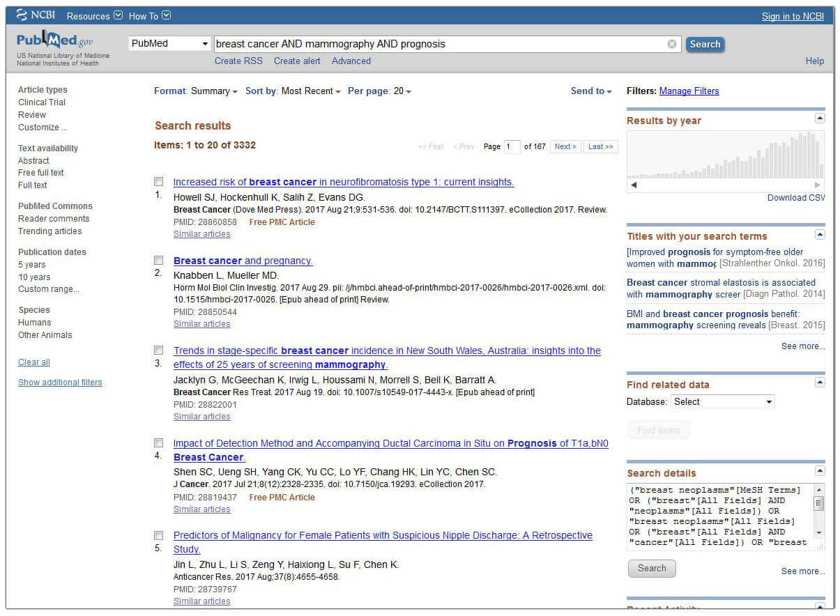This screenshot has height=616, width=840.
Task: Filter by Review article type
Action: 32,115
